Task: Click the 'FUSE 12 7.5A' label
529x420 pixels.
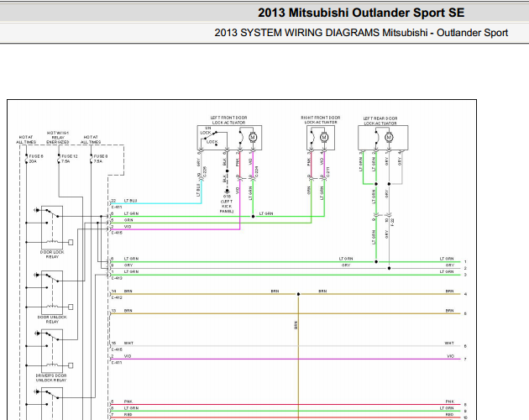Action: pos(69,159)
